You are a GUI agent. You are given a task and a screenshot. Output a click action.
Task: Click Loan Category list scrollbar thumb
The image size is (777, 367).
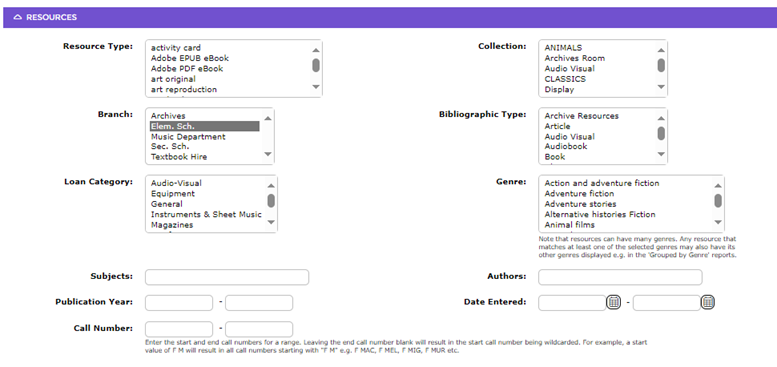[x=271, y=201]
